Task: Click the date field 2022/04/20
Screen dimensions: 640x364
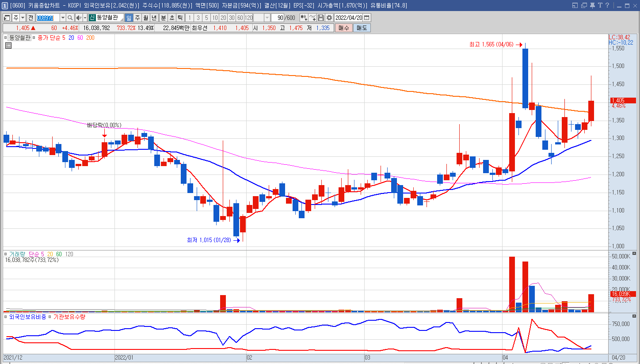Action: pos(349,18)
